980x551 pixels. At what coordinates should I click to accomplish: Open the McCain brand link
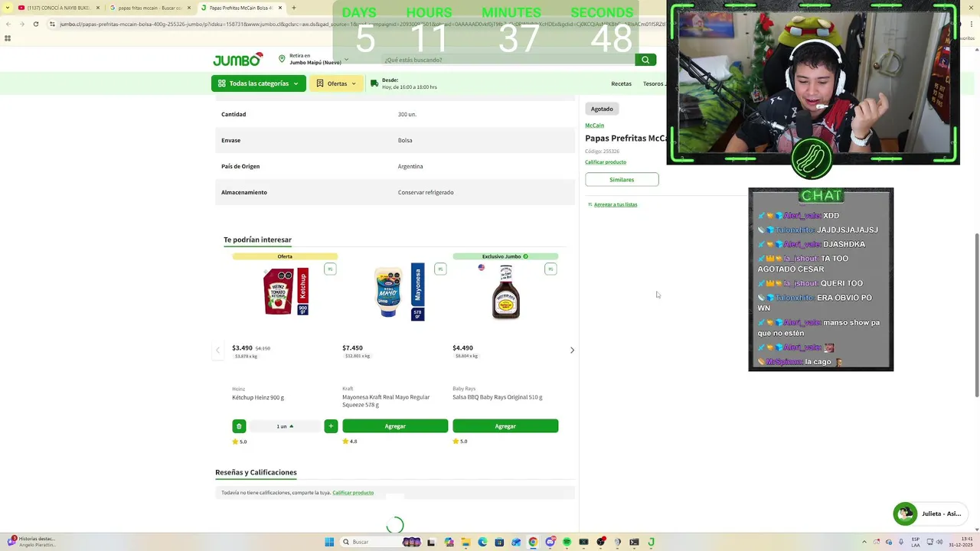pyautogui.click(x=594, y=126)
